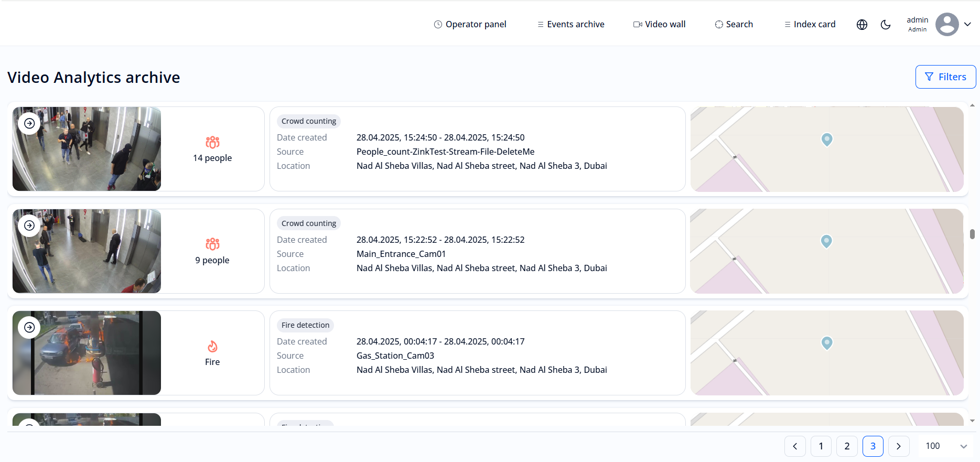Viewport: 980px width, 462px height.
Task: Go to the next page arrow
Action: [x=899, y=446]
